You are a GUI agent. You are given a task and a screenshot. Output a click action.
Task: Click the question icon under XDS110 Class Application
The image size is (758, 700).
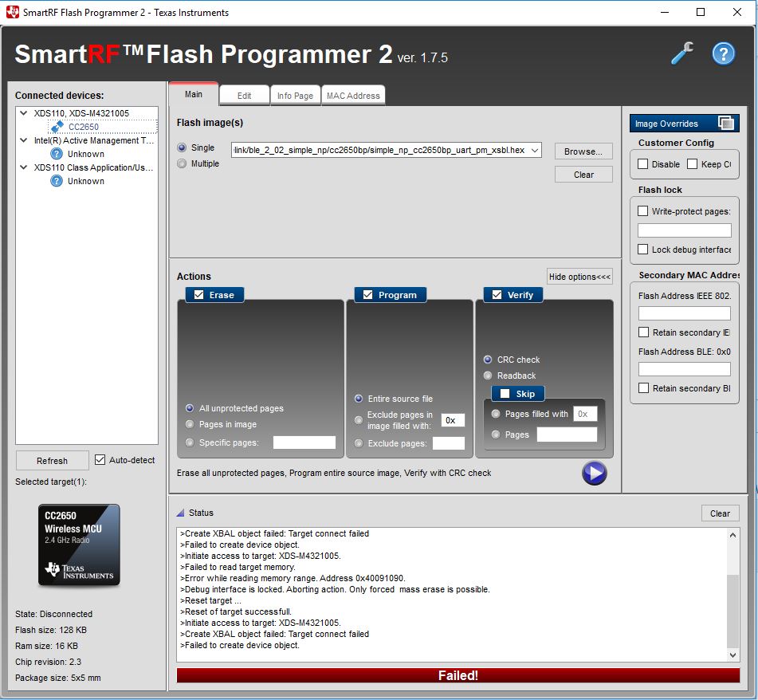click(x=57, y=181)
